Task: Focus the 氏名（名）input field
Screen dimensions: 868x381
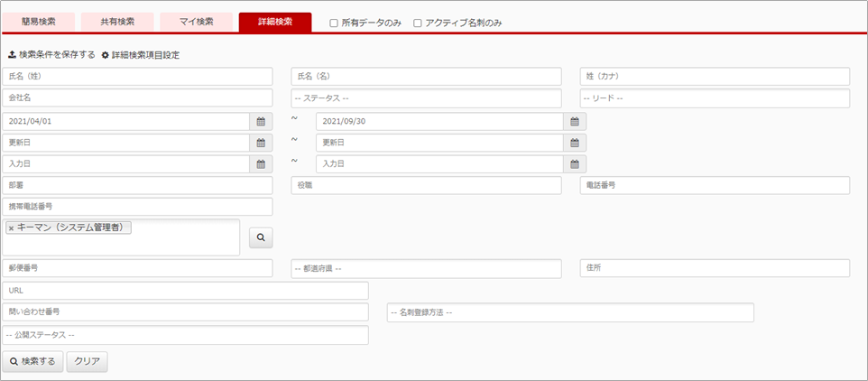Action: (x=426, y=77)
